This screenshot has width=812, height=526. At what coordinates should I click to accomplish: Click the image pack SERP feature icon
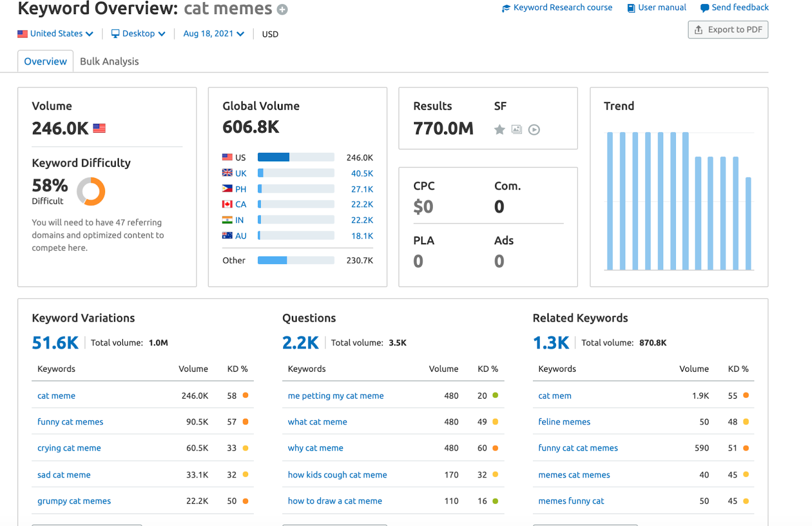(x=517, y=129)
